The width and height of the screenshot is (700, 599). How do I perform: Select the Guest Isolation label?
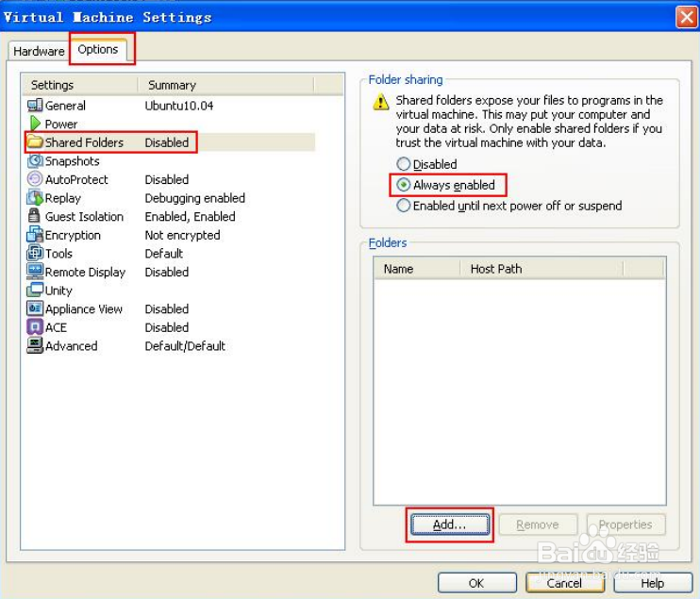84,216
